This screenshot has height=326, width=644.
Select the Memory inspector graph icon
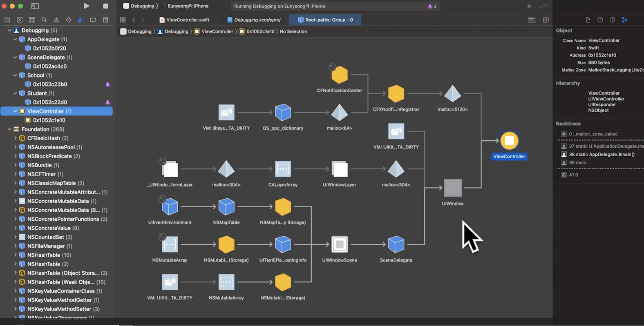point(624,20)
